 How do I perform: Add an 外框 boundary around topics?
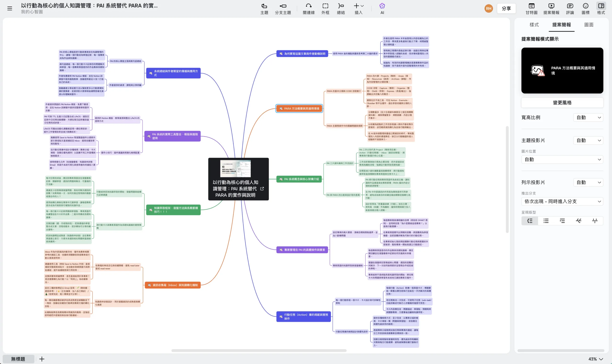click(x=325, y=8)
